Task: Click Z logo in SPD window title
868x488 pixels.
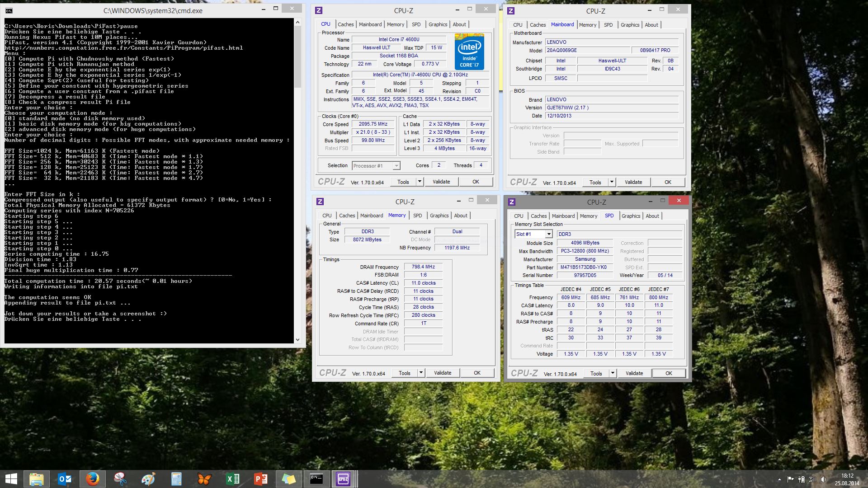Action: tap(512, 202)
